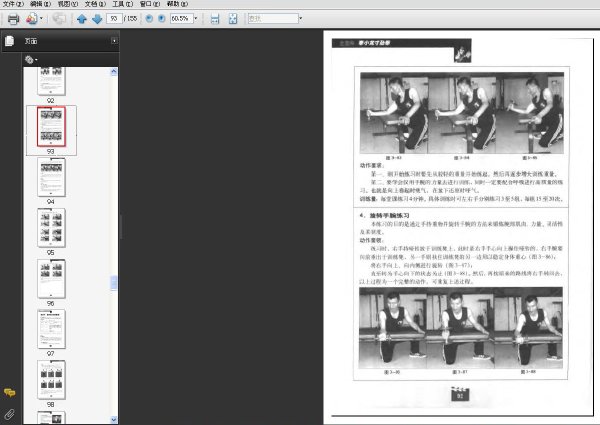The height and width of the screenshot is (425, 600).
Task: Collapse the 页面 panel with header button
Action: (x=114, y=41)
